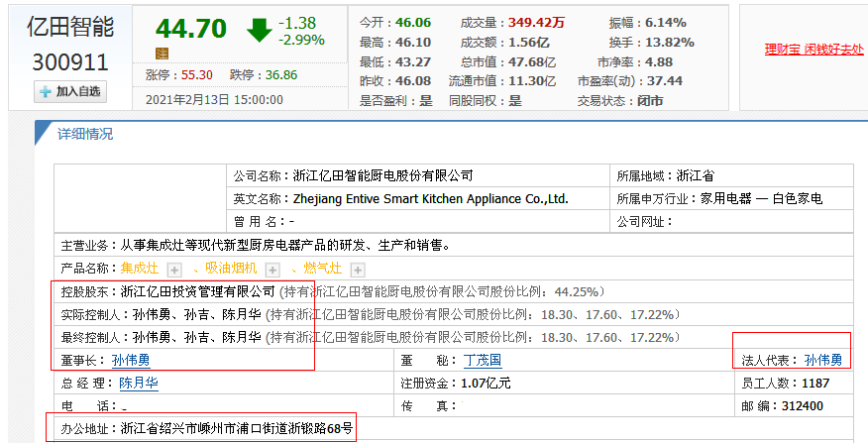Image resolution: width=868 pixels, height=443 pixels.
Task: Click the 成交量 volume 349.42万
Action: coord(536,23)
